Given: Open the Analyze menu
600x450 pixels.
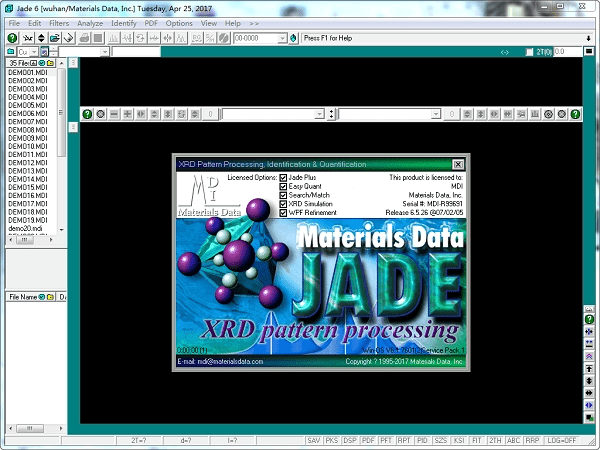Looking at the screenshot, I should (90, 22).
